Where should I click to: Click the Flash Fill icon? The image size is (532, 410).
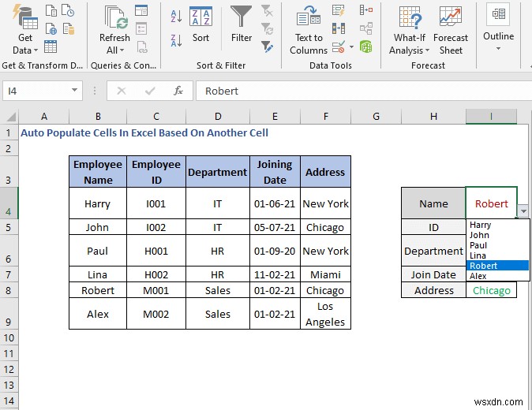339,10
